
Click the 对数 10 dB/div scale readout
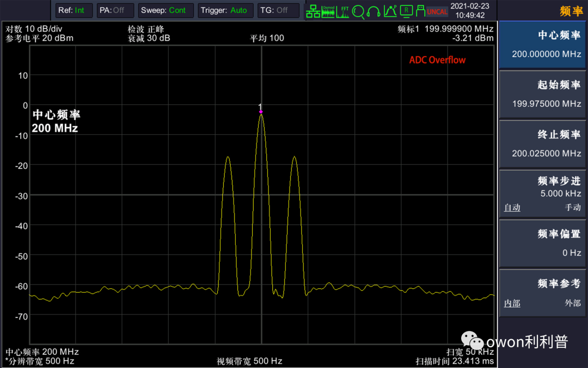[x=34, y=29]
